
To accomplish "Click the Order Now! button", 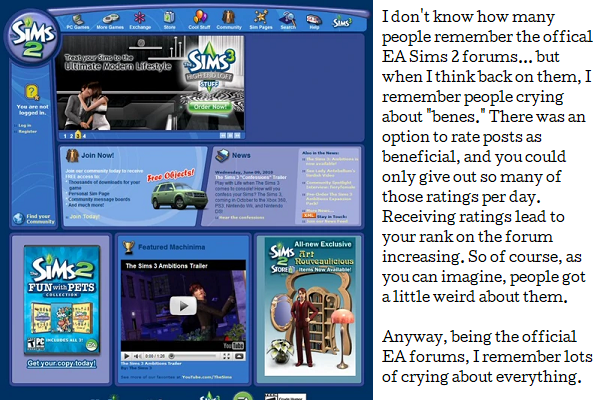I will pyautogui.click(x=210, y=107).
